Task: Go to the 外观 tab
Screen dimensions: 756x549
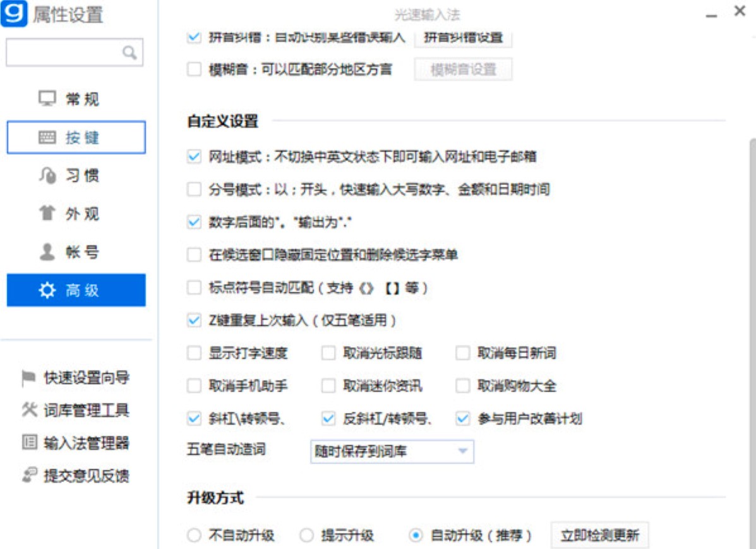Action: click(76, 214)
